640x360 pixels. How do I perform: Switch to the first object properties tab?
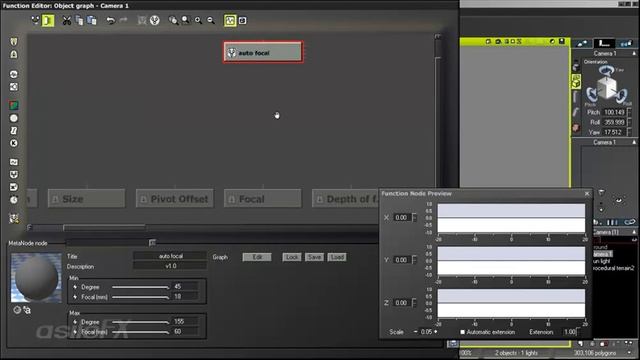[x=582, y=43]
